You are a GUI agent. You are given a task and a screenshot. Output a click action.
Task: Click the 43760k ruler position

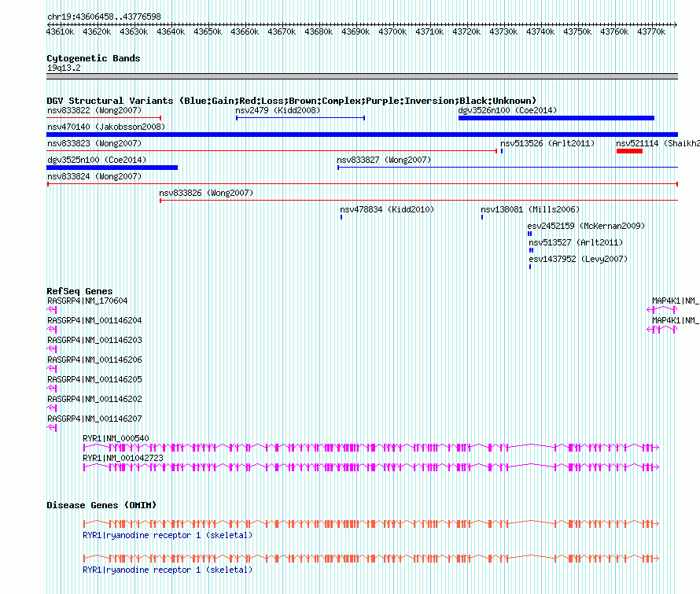coord(614,31)
